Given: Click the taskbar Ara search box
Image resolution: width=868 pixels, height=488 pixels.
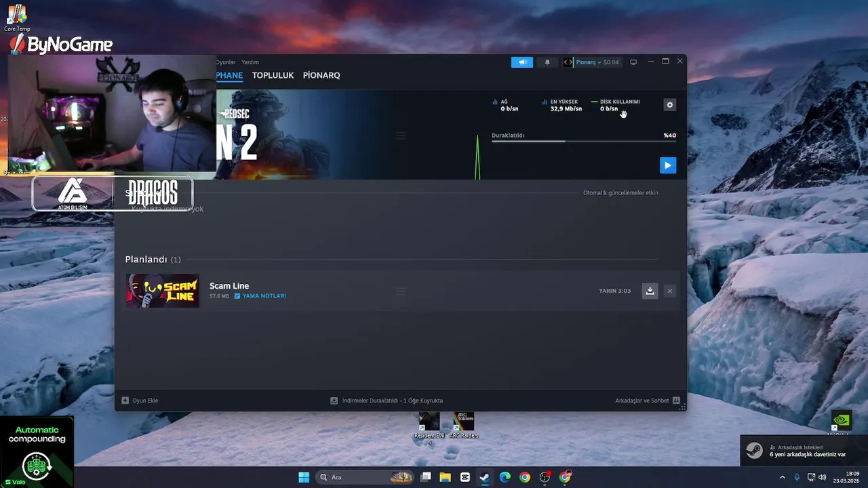Looking at the screenshot, I should pos(365,477).
